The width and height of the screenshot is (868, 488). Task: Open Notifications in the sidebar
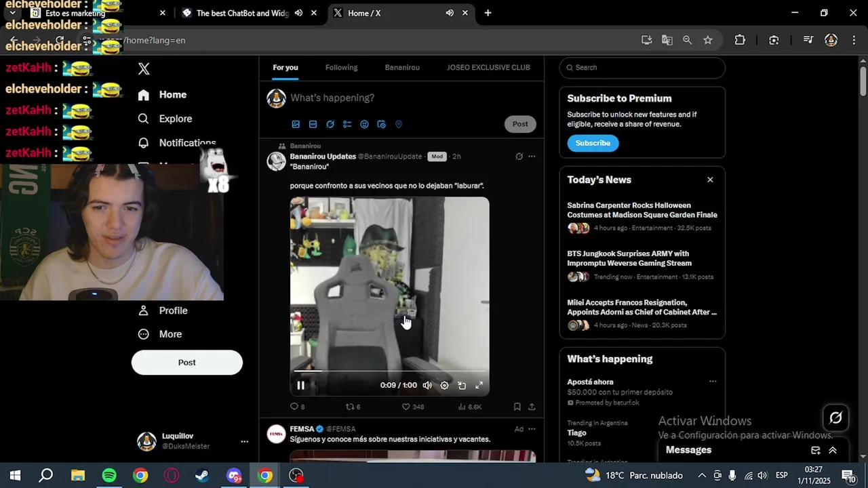177,142
